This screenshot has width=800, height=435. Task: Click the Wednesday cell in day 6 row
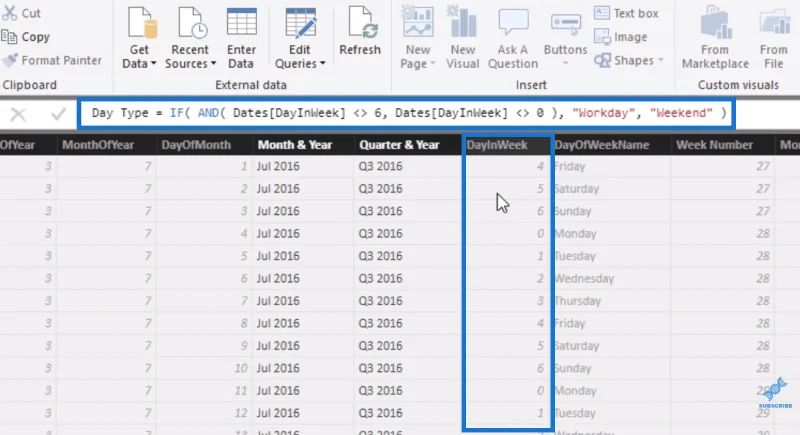click(x=612, y=278)
